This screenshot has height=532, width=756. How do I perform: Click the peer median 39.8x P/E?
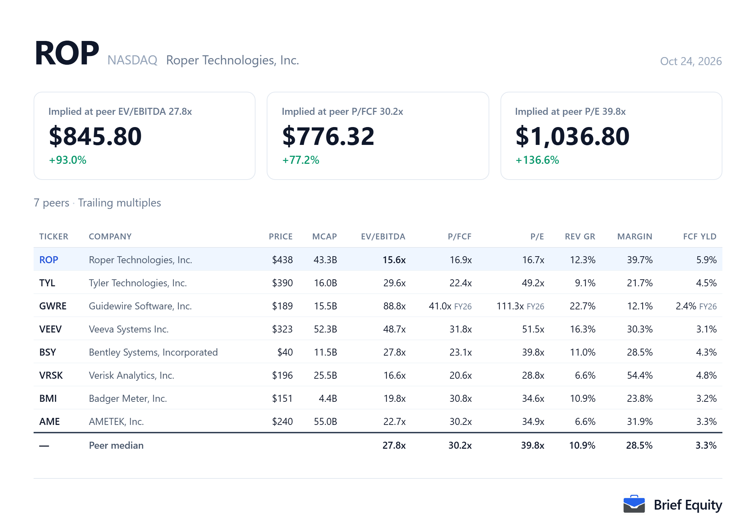pos(533,445)
